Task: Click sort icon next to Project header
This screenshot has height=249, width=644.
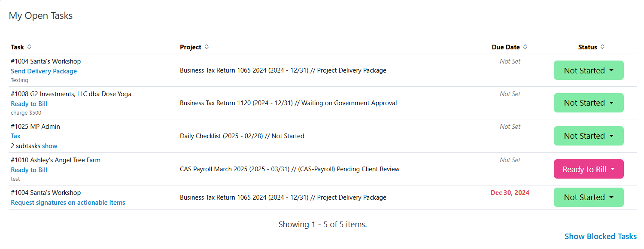Action: [207, 47]
